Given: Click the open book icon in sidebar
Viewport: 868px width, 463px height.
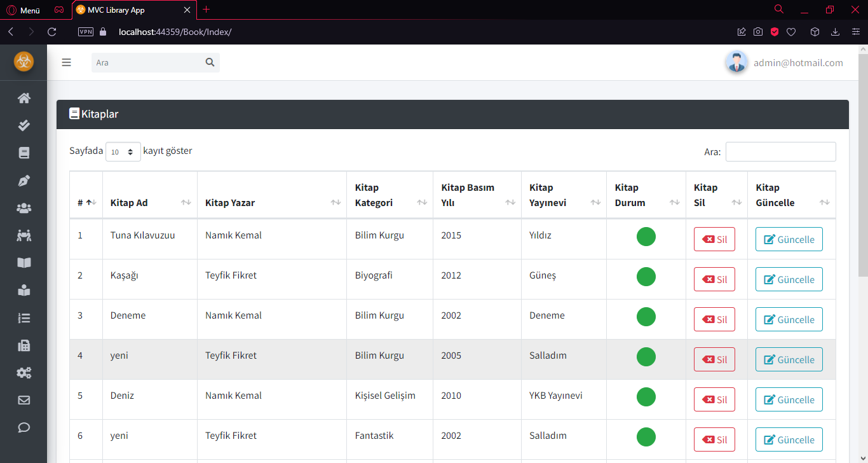Looking at the screenshot, I should (x=24, y=263).
